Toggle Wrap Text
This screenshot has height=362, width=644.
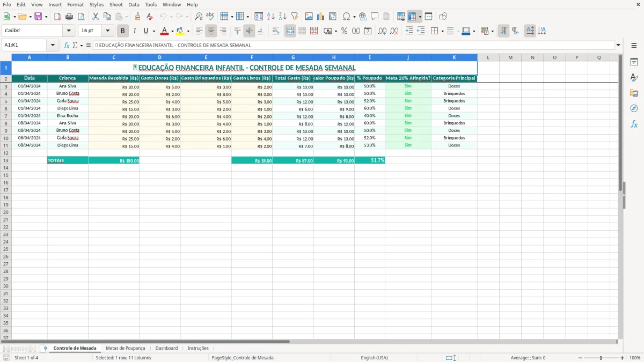tap(276, 31)
